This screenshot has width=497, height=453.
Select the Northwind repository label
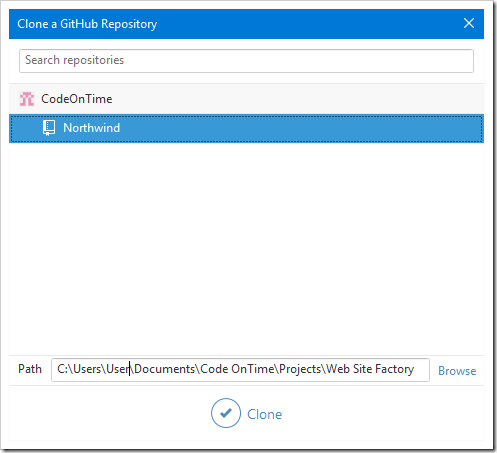pyautogui.click(x=92, y=128)
